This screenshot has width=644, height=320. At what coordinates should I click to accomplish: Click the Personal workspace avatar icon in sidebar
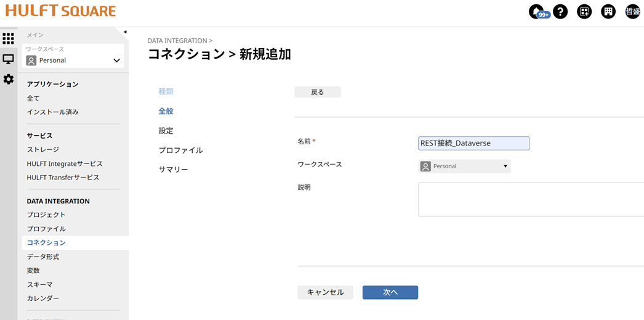31,60
